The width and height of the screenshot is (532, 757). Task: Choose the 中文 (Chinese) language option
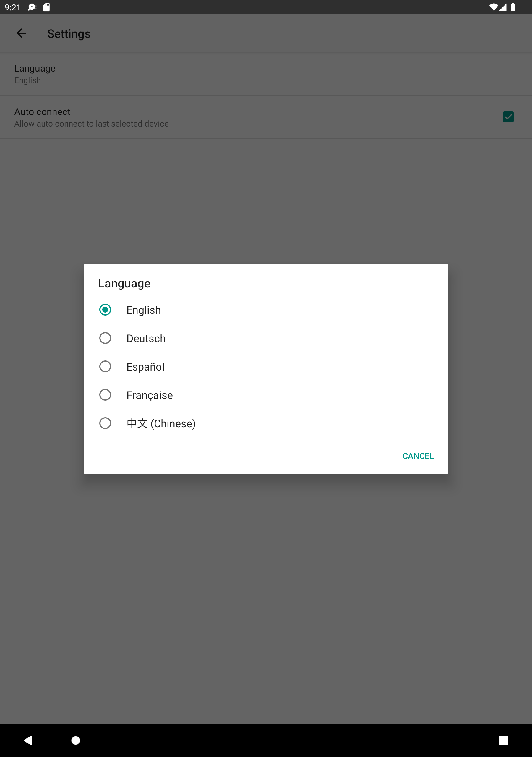pyautogui.click(x=266, y=423)
